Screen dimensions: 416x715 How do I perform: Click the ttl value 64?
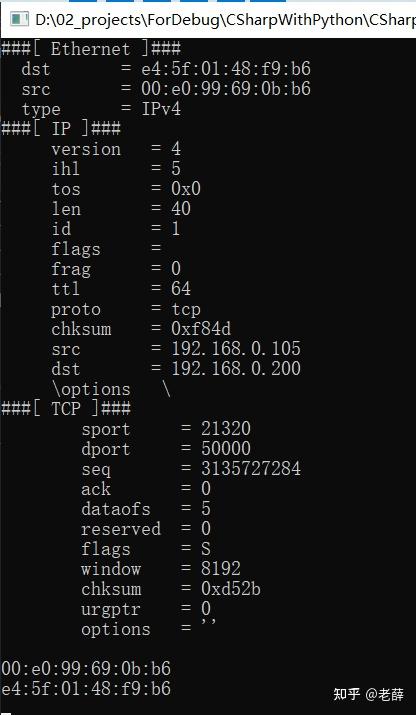181,289
